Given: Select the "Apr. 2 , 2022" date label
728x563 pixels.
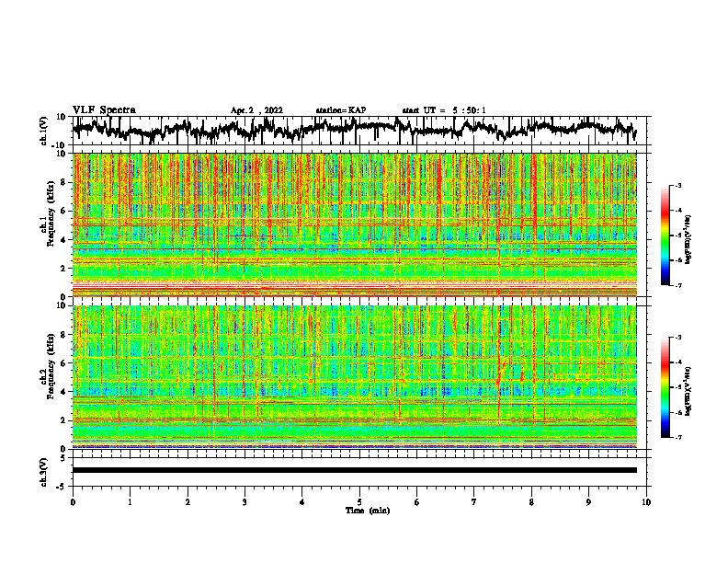Looking at the screenshot, I should 256,110.
